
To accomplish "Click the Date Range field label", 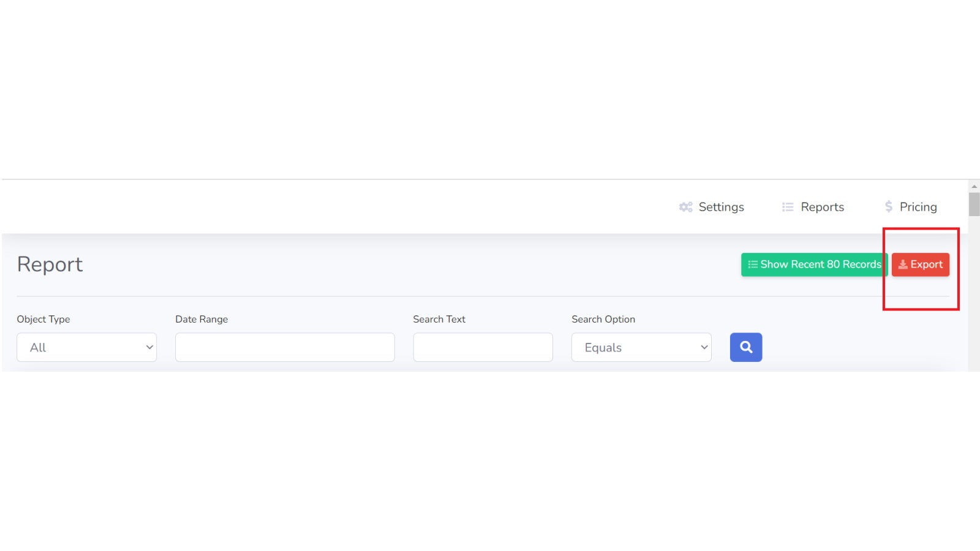I will (x=202, y=319).
